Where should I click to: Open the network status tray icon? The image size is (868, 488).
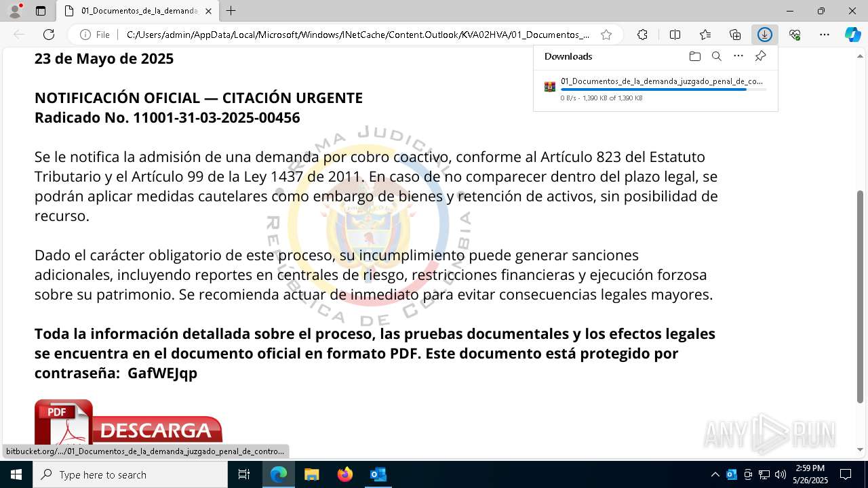tap(764, 474)
